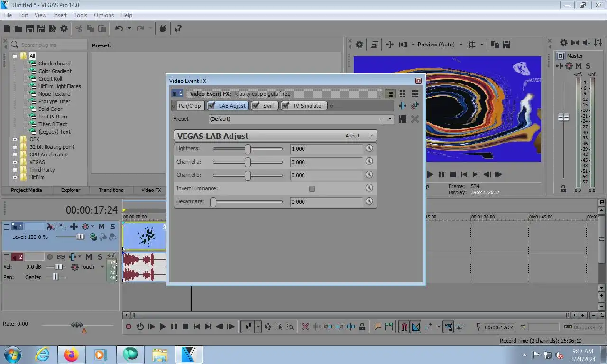Open the Preview (Auto) quality dropdown
The height and width of the screenshot is (364, 607).
460,45
